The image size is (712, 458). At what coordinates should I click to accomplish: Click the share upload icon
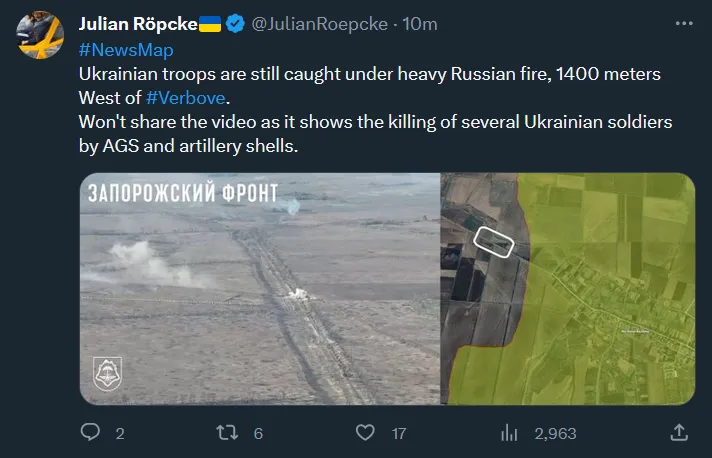[x=679, y=433]
